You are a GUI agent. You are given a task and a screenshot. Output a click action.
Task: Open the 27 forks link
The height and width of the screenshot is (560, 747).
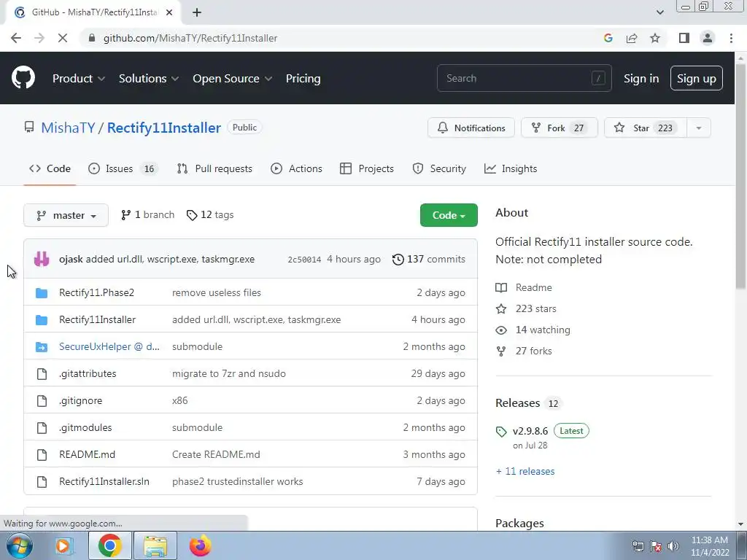click(x=524, y=351)
